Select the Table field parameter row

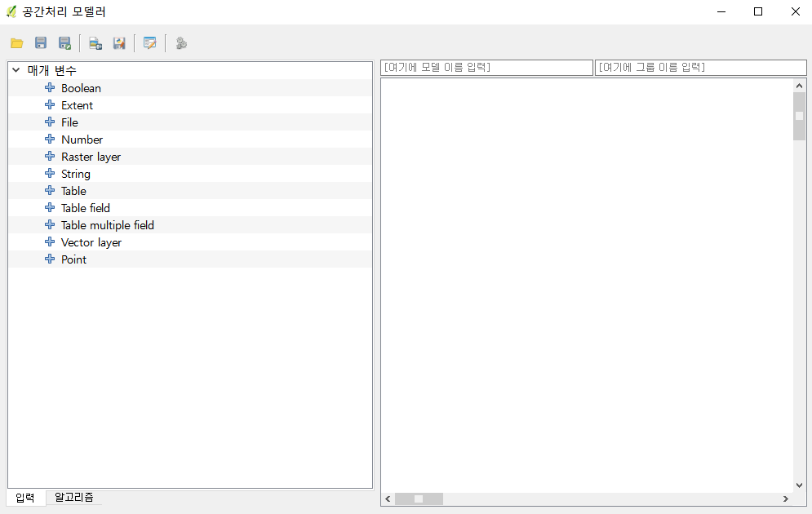pyautogui.click(x=190, y=207)
